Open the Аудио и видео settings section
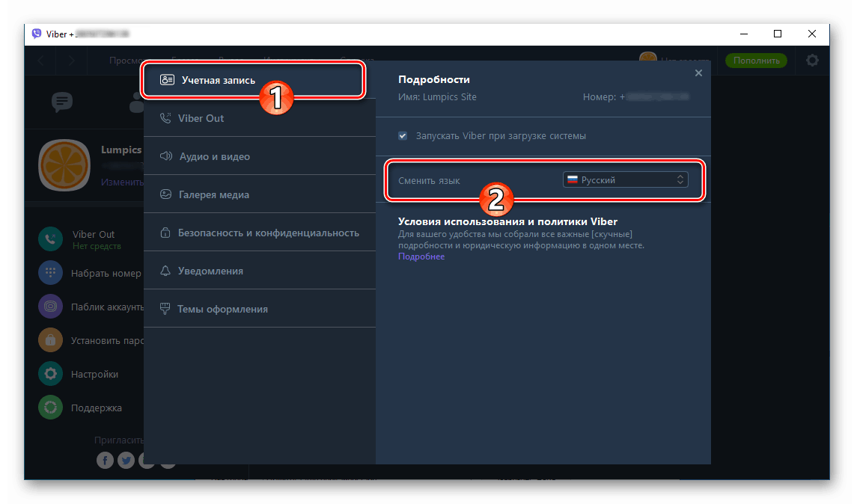 (259, 156)
